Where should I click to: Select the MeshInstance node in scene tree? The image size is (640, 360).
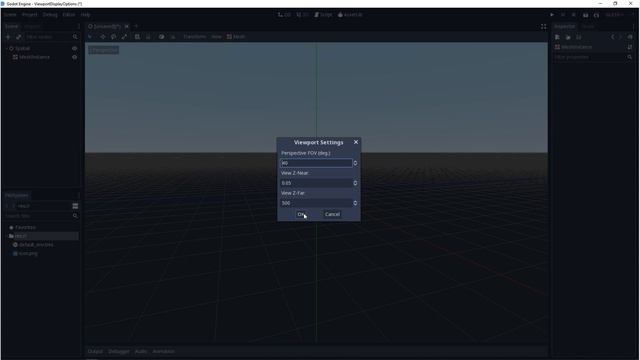coord(34,57)
